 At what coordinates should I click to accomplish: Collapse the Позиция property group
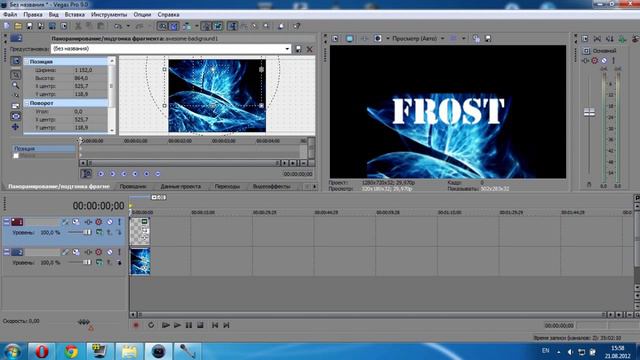coord(26,62)
